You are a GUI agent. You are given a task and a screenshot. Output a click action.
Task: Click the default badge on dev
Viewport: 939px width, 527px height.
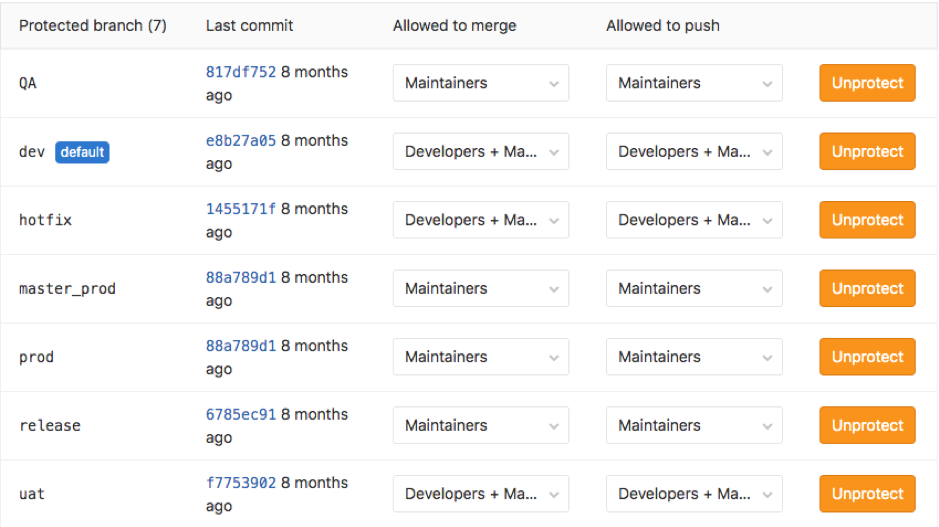pyautogui.click(x=82, y=152)
